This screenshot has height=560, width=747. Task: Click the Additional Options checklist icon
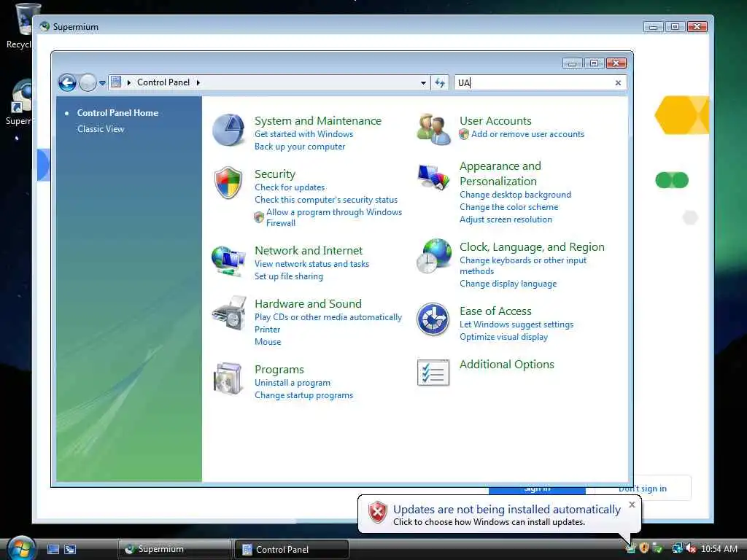click(433, 373)
